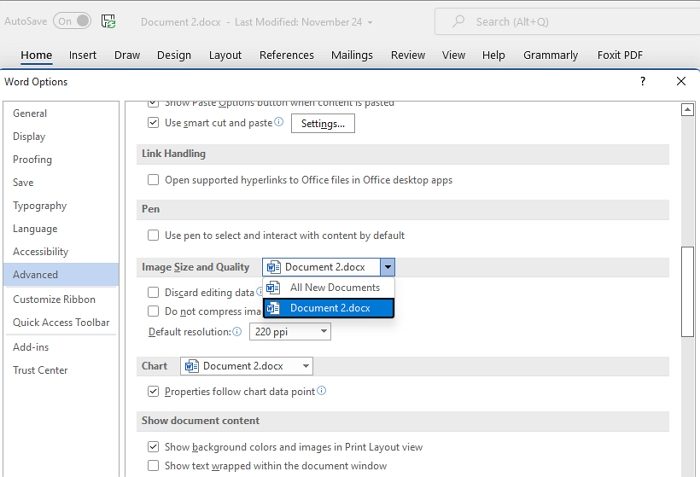Uncheck Properties follow chart data point

[x=153, y=391]
